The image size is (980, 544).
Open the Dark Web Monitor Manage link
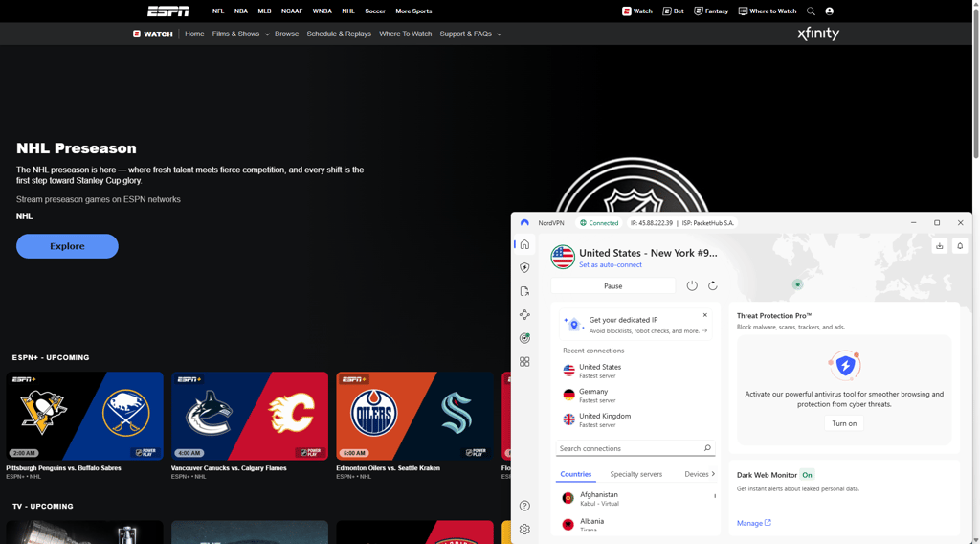click(x=754, y=523)
